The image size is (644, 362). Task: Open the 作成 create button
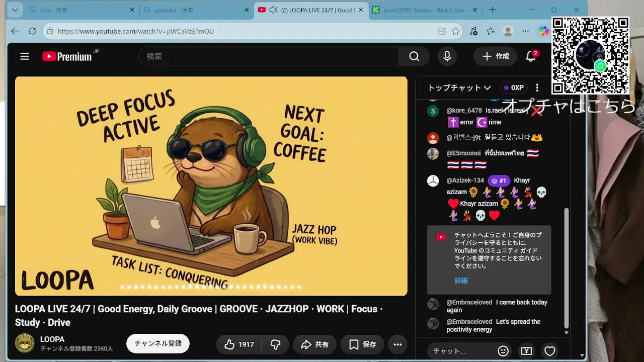coord(496,56)
